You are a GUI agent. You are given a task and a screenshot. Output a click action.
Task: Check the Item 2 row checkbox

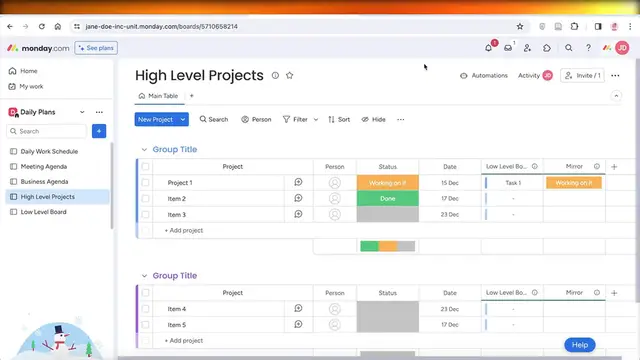[145, 198]
